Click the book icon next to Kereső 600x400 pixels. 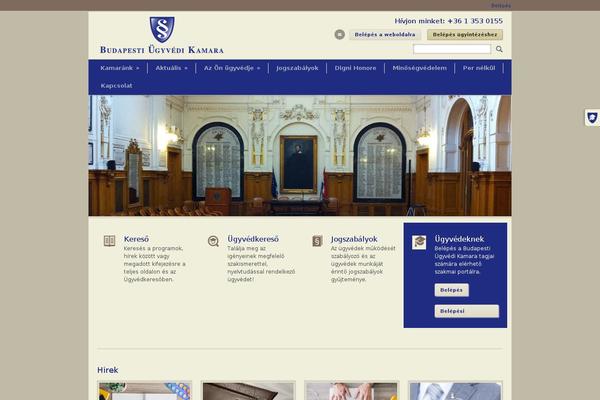click(109, 241)
